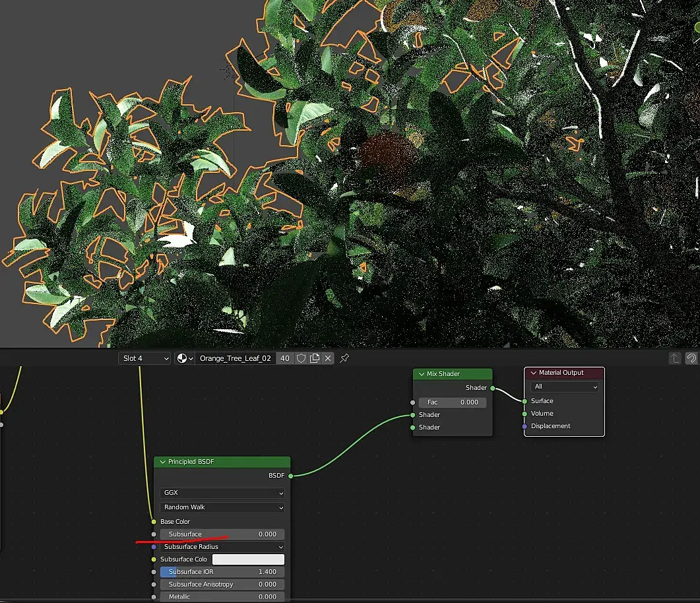The image size is (700, 603).
Task: Open the material browse icon dropdown
Action: pos(185,358)
